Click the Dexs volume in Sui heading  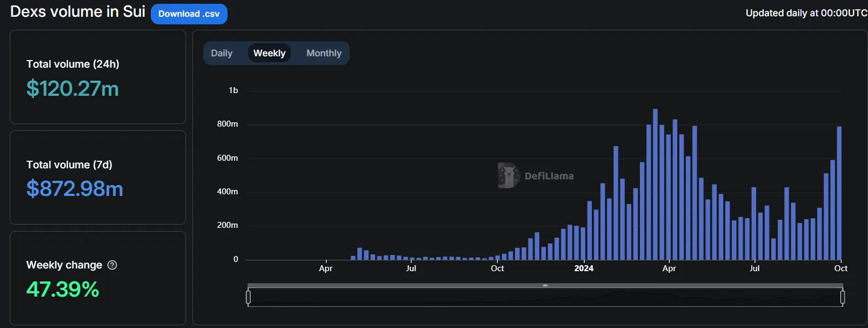[78, 12]
